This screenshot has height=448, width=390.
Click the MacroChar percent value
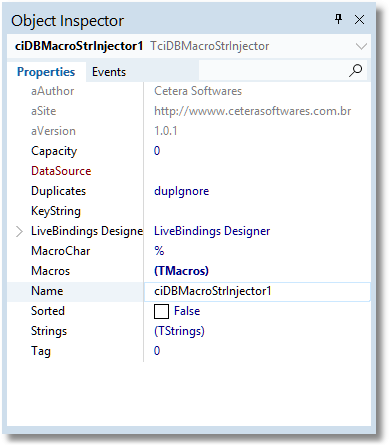coord(159,251)
